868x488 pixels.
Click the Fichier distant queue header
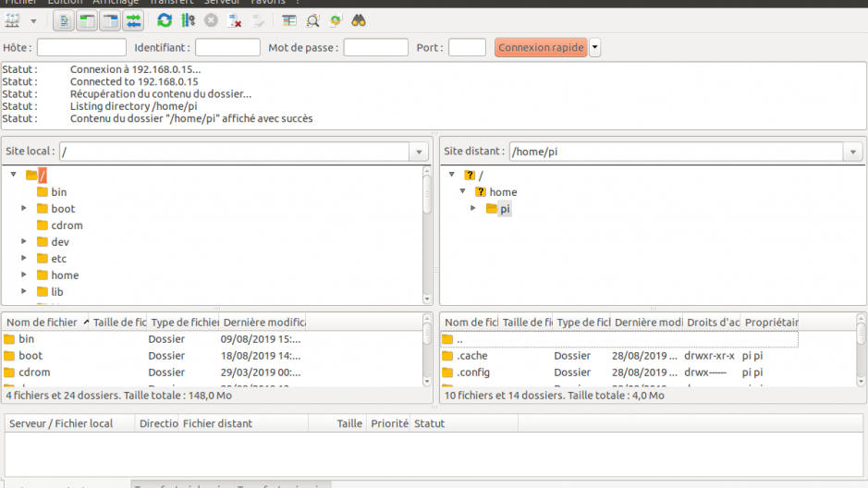tap(243, 423)
